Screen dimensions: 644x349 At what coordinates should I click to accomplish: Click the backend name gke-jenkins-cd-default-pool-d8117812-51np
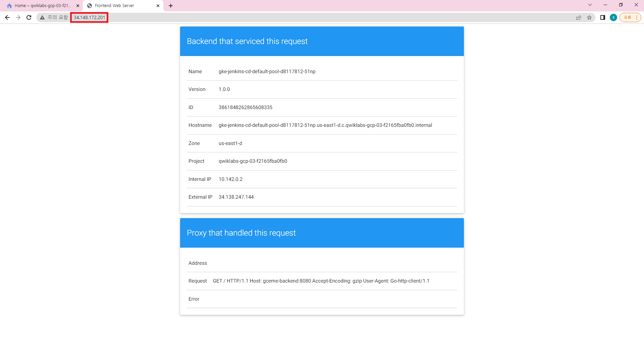click(x=267, y=71)
